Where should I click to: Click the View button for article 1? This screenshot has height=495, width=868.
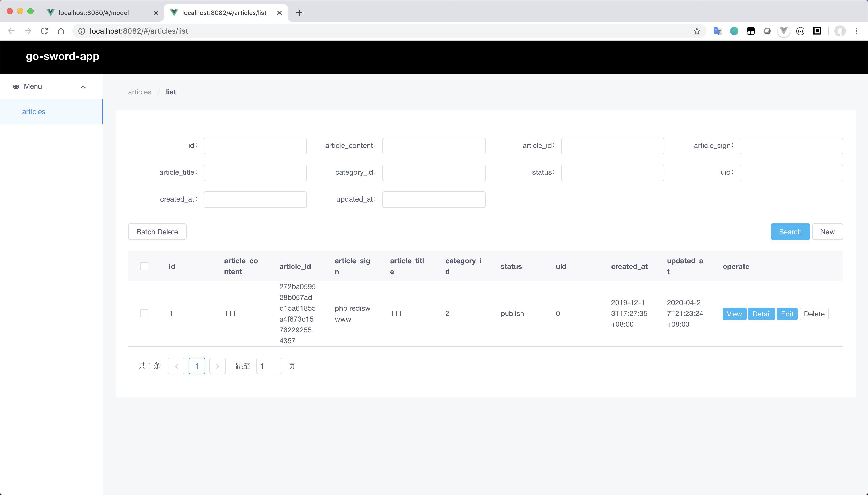tap(734, 313)
